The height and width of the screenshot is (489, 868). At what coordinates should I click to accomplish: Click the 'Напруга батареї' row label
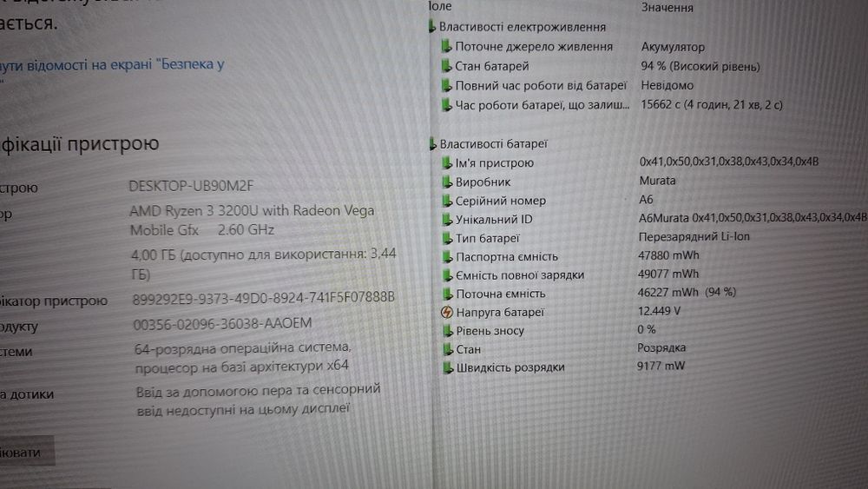tap(500, 313)
